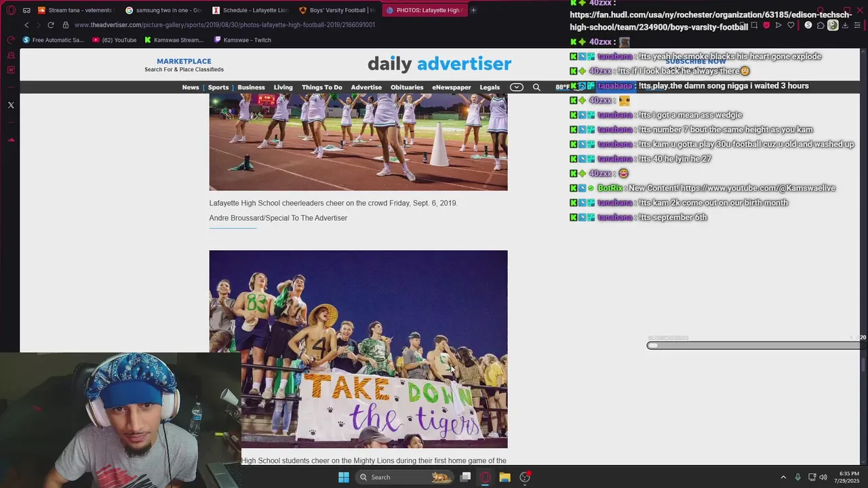Open the browser downloads icon

click(x=845, y=25)
